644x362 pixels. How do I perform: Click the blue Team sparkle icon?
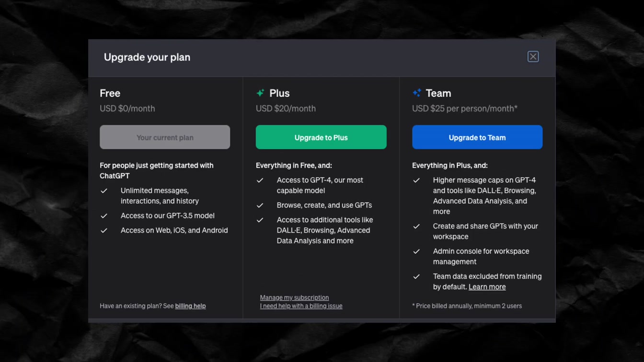coord(416,93)
